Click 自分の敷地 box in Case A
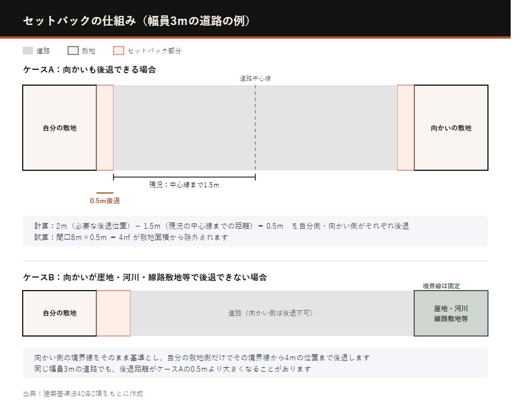The width and height of the screenshot is (522, 420). [60, 128]
